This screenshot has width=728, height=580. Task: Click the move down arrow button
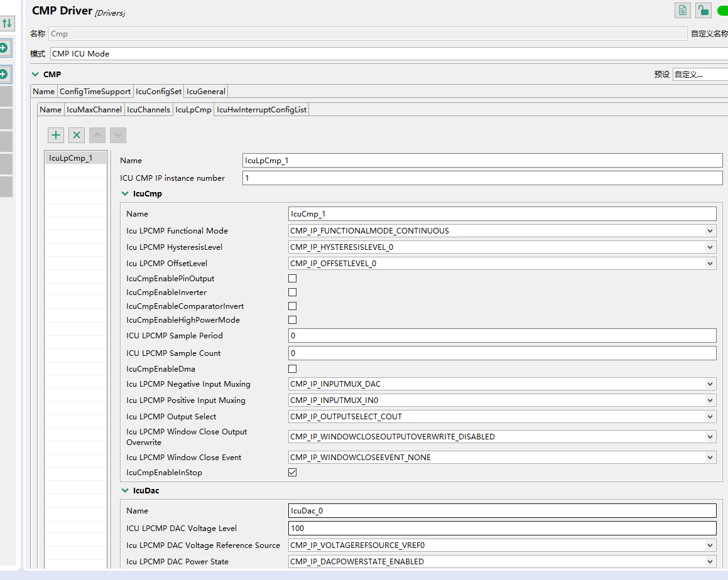pyautogui.click(x=118, y=135)
